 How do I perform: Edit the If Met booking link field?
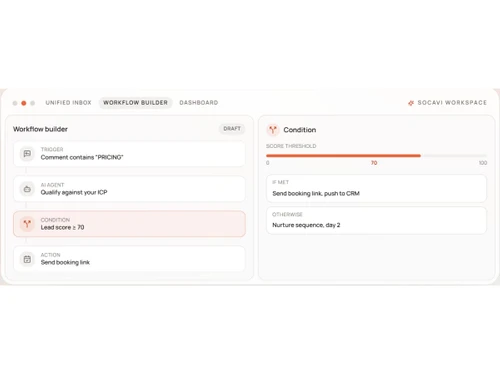(376, 189)
